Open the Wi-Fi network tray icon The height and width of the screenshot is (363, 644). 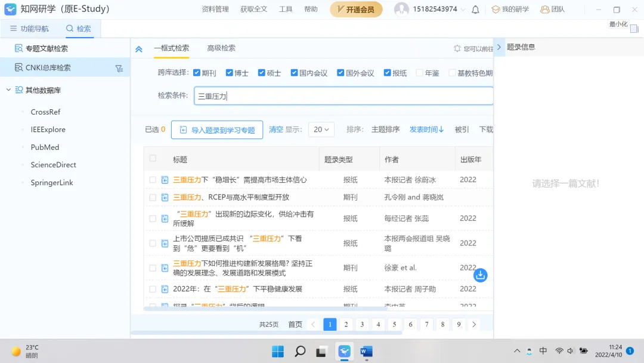559,350
